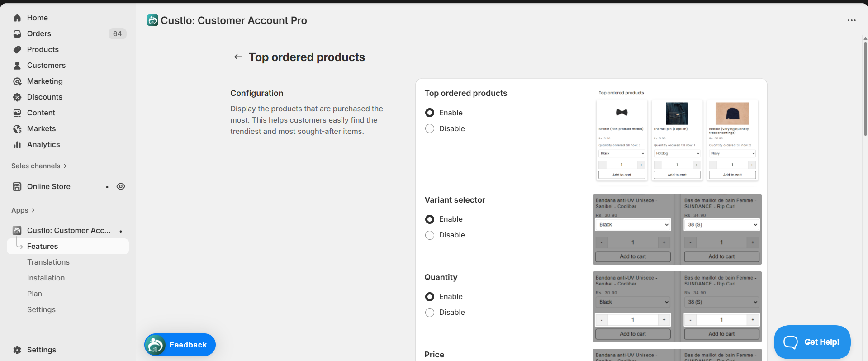This screenshot has height=361, width=868.
Task: Open Get Help chat bubble
Action: pos(812,342)
